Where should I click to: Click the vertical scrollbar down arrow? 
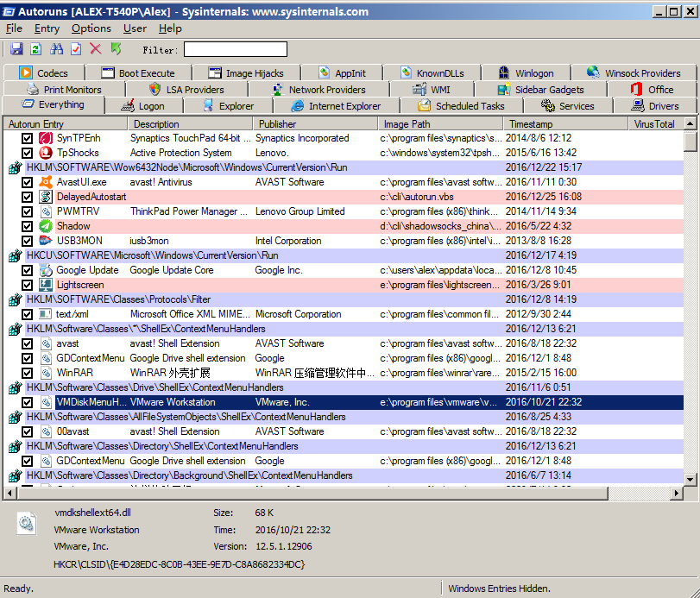pyautogui.click(x=691, y=480)
